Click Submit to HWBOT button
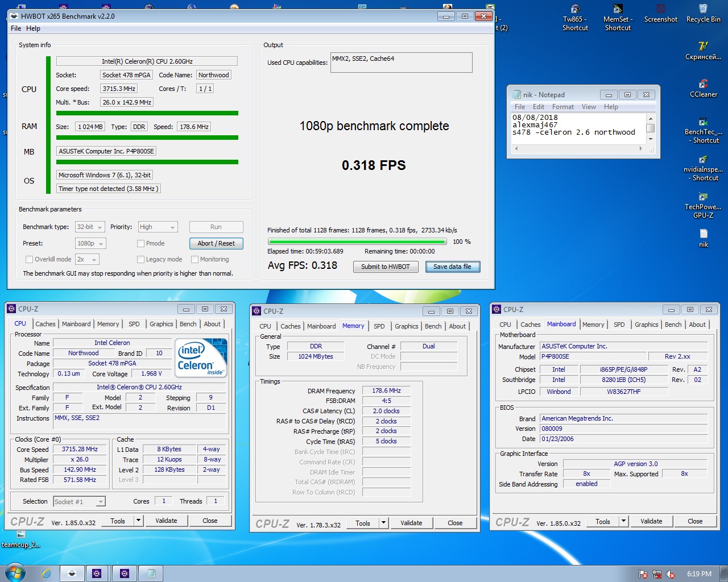Image resolution: width=728 pixels, height=582 pixels. (386, 267)
